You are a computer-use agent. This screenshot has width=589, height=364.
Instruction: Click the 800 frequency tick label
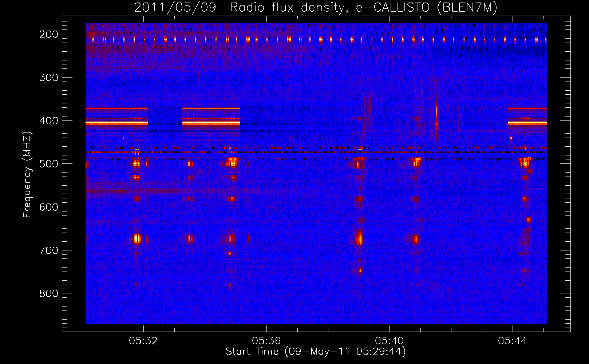49,293
